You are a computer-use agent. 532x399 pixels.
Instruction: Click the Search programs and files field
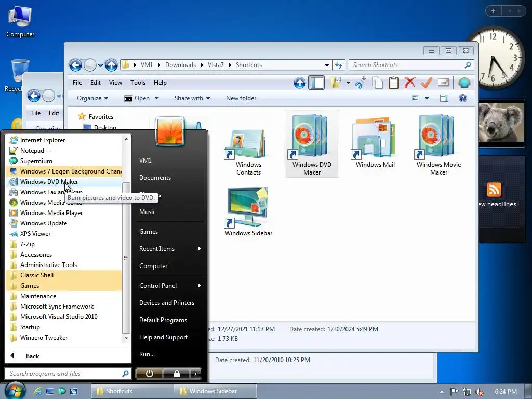click(68, 374)
